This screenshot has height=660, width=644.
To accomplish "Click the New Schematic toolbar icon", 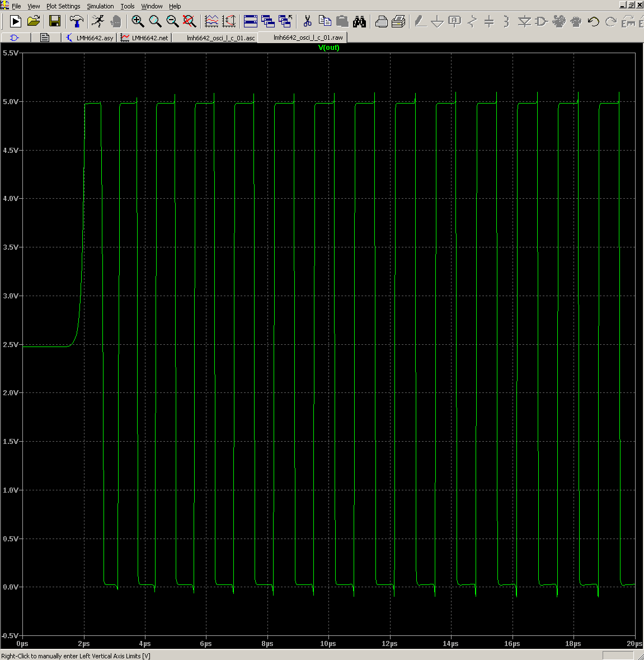I will coord(15,21).
